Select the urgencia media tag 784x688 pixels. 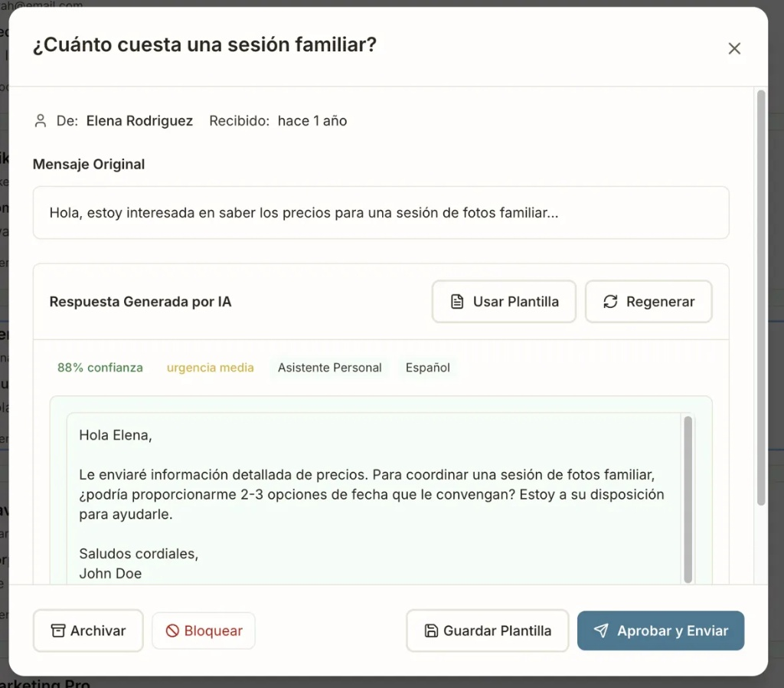click(x=210, y=368)
